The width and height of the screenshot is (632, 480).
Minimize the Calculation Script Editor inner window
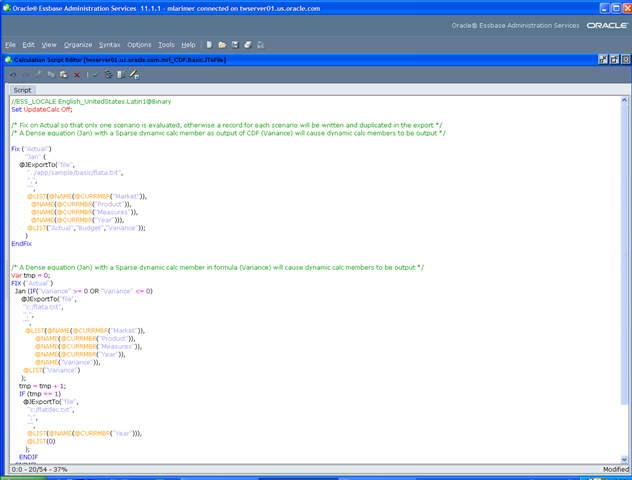(603, 60)
